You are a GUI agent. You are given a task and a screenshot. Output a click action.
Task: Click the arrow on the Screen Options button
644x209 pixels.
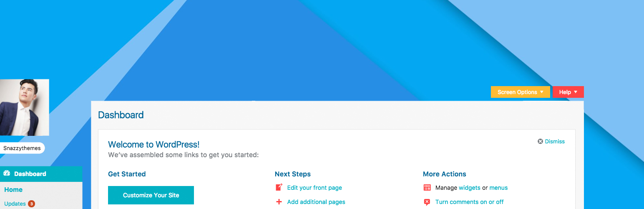coord(542,92)
